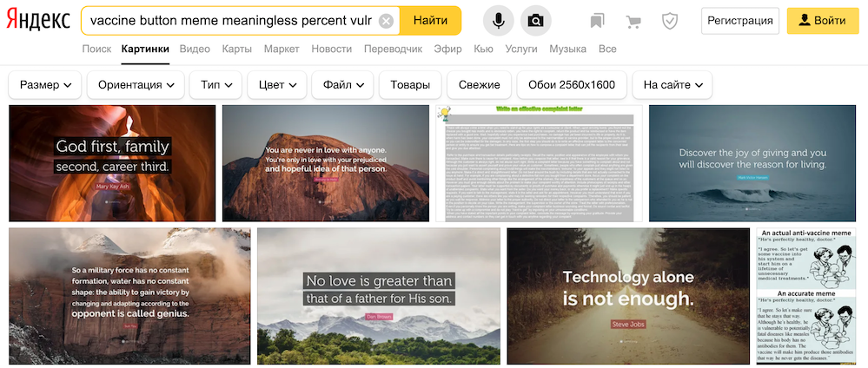The width and height of the screenshot is (868, 368).
Task: Switch to the Новости tab
Action: (x=332, y=49)
